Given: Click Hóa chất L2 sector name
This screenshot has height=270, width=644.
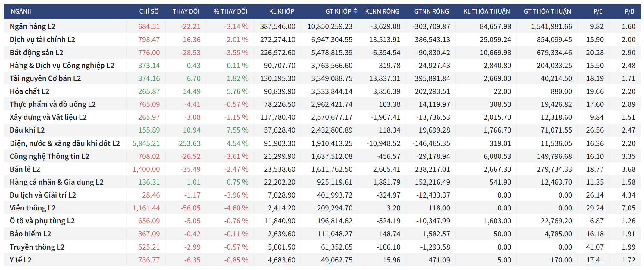Looking at the screenshot, I should (30, 91).
